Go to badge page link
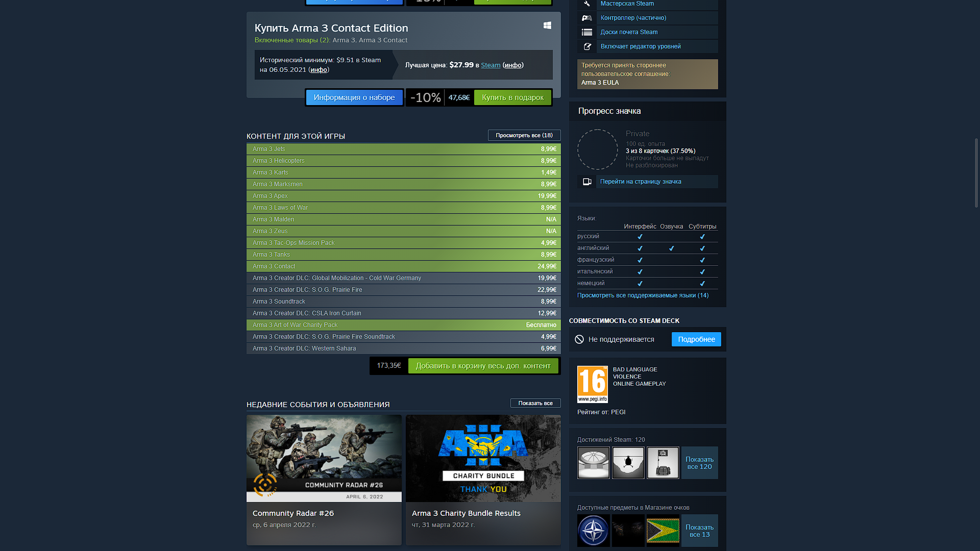The width and height of the screenshot is (980, 551). pyautogui.click(x=641, y=182)
